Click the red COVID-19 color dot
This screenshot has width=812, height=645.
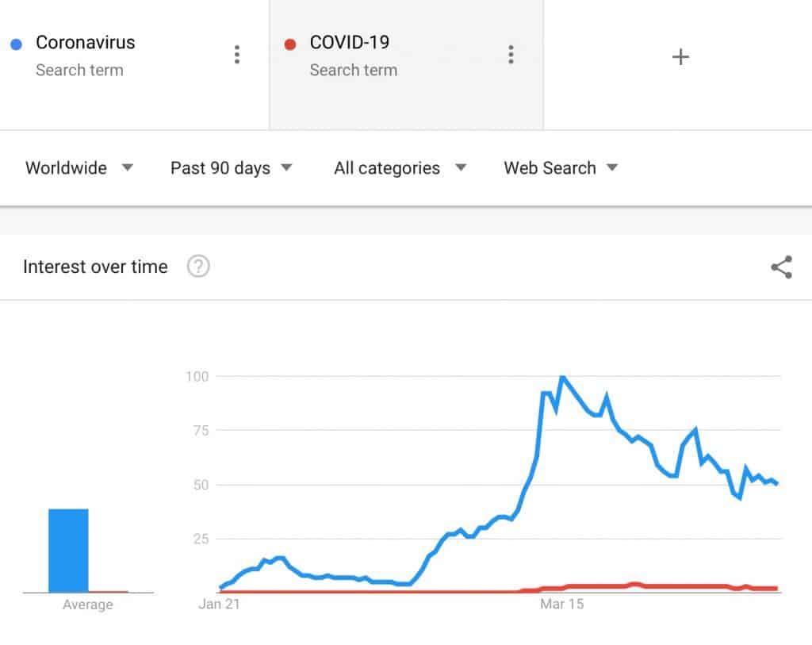pos(290,44)
